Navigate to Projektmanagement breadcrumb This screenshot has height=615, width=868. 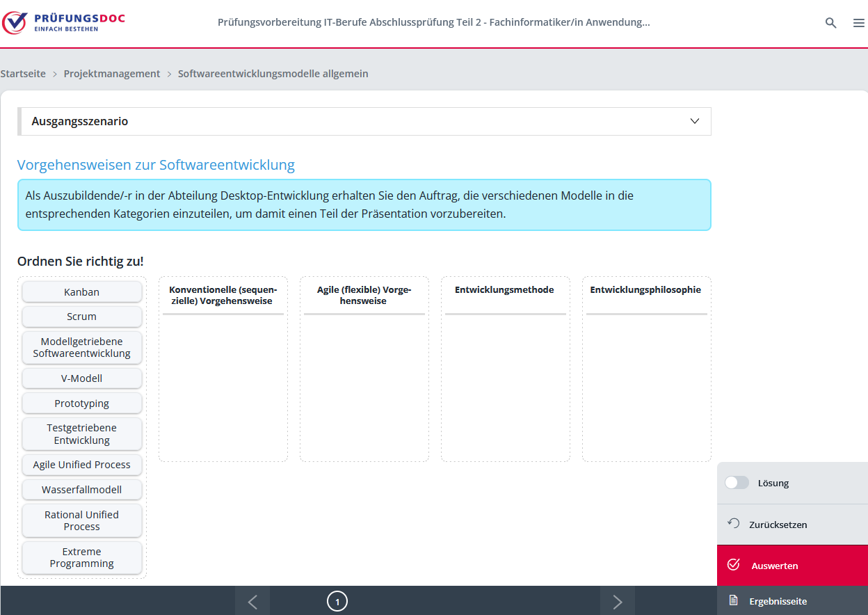pos(112,74)
